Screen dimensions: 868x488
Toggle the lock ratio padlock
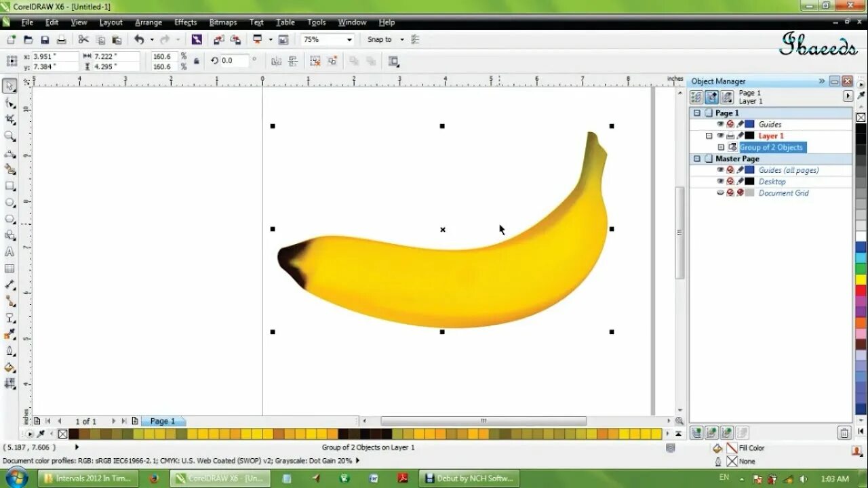point(197,61)
